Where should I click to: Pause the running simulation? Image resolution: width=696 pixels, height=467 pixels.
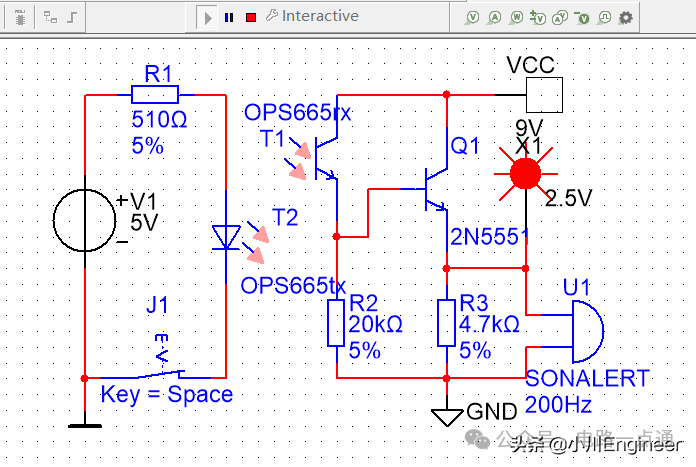click(x=229, y=17)
